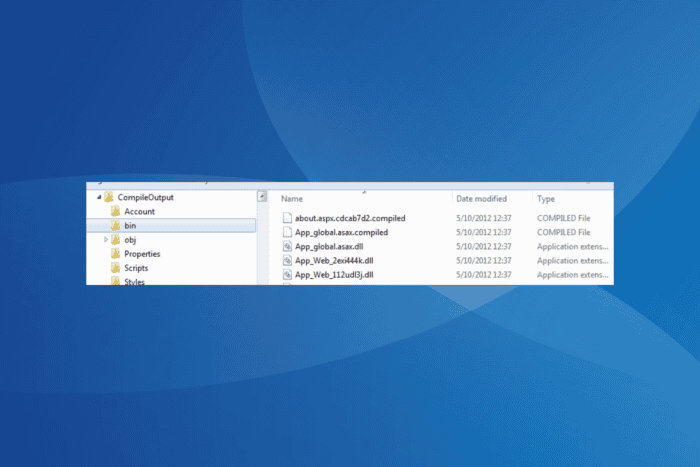Select file name App_global.asax.dll
This screenshot has width=700, height=467.
tap(329, 246)
